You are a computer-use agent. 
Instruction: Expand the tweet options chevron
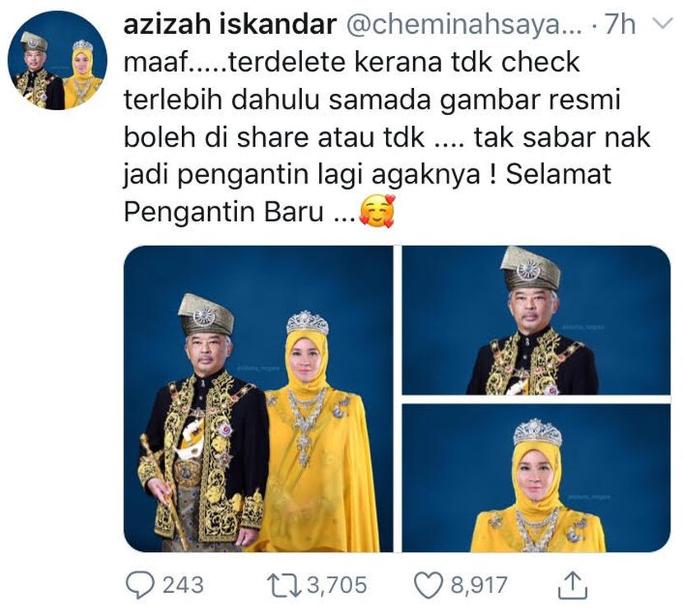(x=664, y=24)
